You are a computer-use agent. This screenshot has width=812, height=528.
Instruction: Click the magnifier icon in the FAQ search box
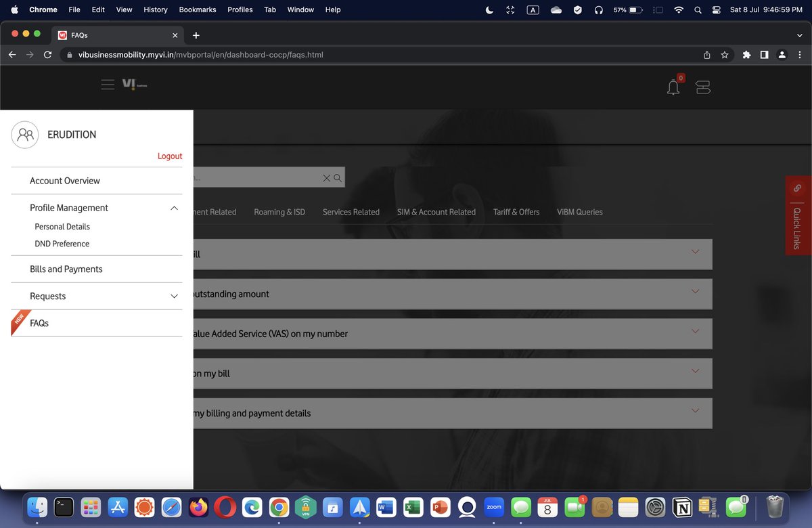tap(338, 178)
